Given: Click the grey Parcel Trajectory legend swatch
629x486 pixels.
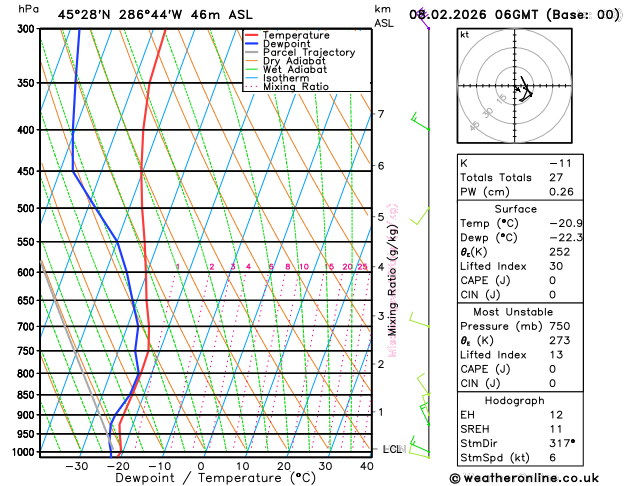Looking at the screenshot, I should tap(252, 52).
